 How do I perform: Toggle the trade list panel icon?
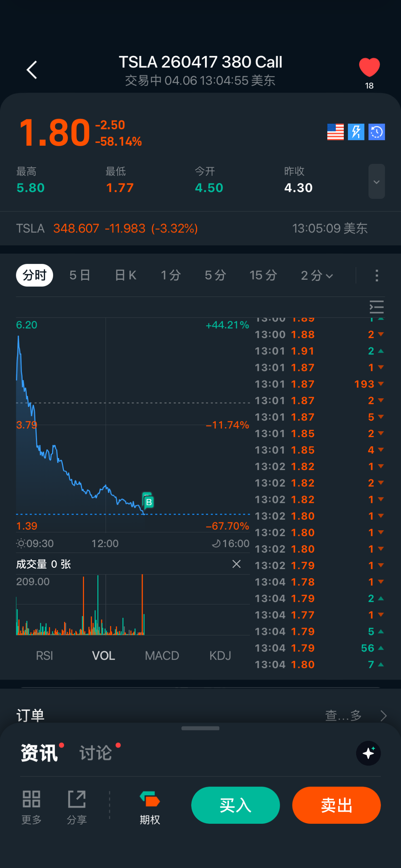click(x=376, y=307)
